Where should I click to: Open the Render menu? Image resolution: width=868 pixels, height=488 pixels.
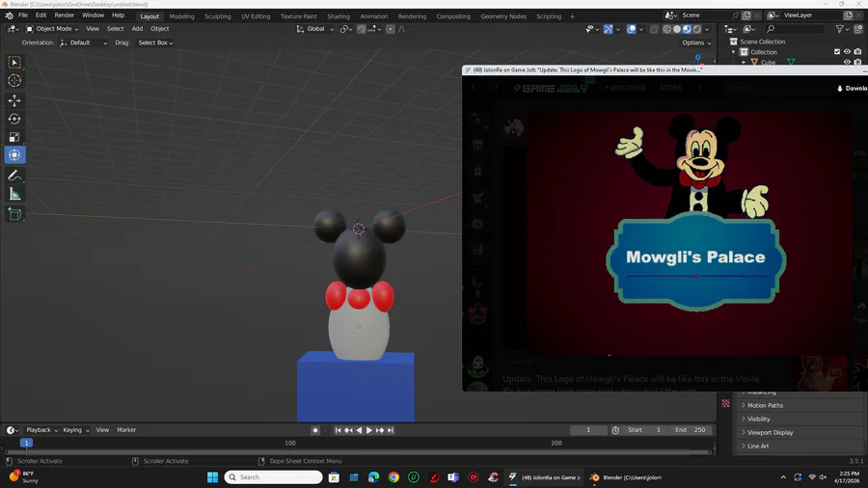coord(65,15)
